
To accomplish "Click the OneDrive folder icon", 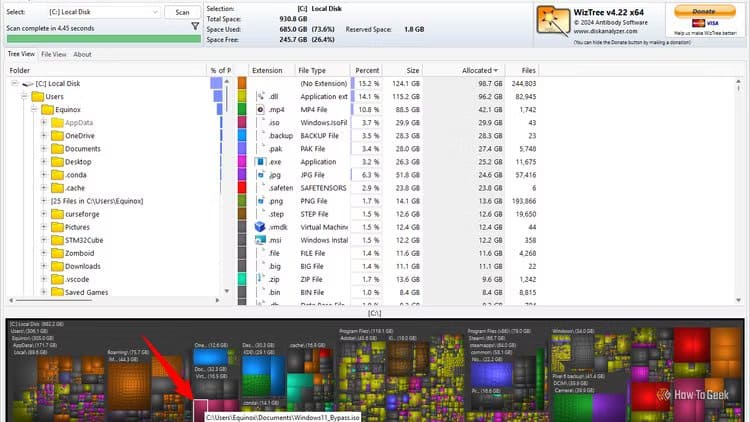I will (x=57, y=136).
